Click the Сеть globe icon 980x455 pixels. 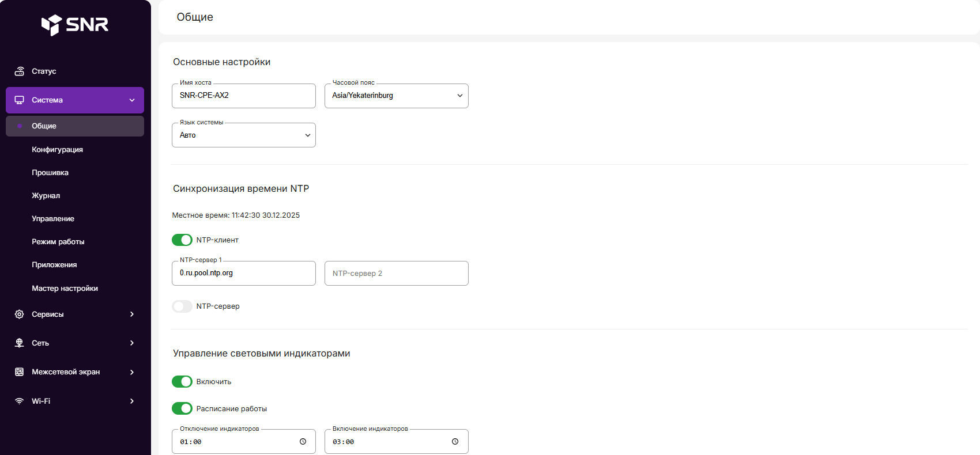(x=20, y=343)
